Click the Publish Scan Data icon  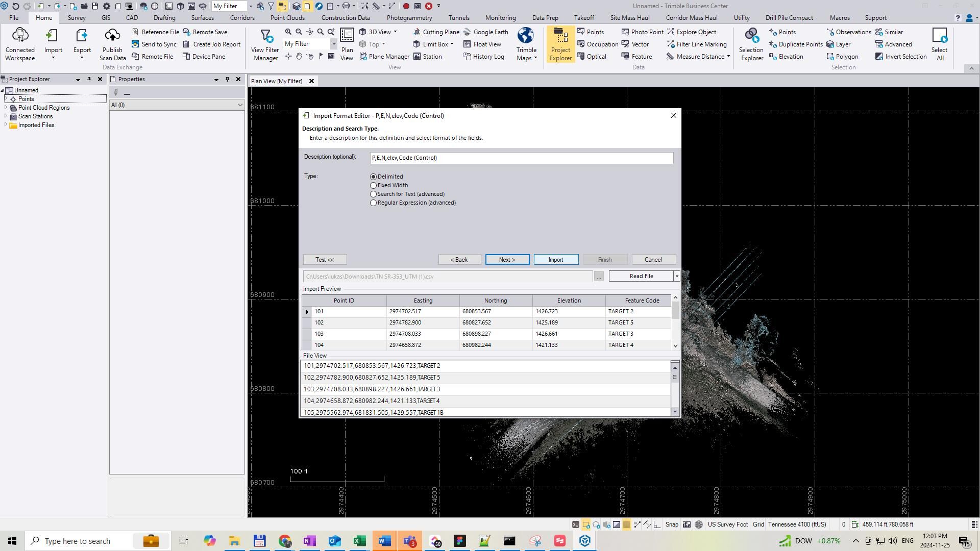point(112,44)
